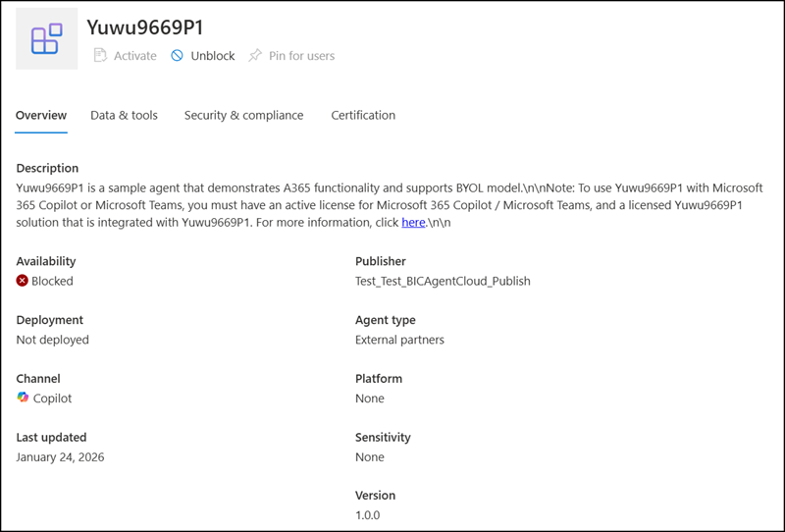
Task: Click the Platform label
Action: click(379, 378)
